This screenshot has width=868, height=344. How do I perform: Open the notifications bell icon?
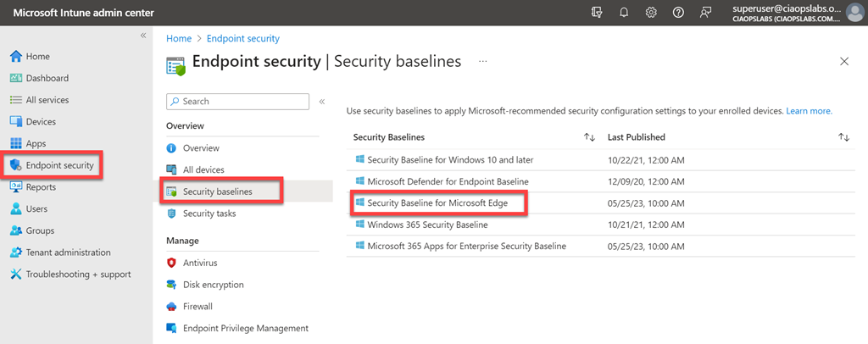(624, 12)
